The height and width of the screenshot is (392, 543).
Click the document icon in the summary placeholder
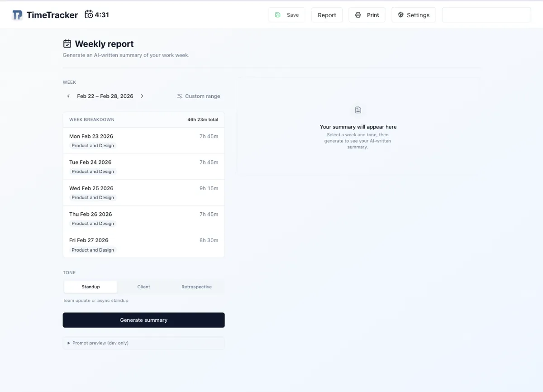point(358,110)
